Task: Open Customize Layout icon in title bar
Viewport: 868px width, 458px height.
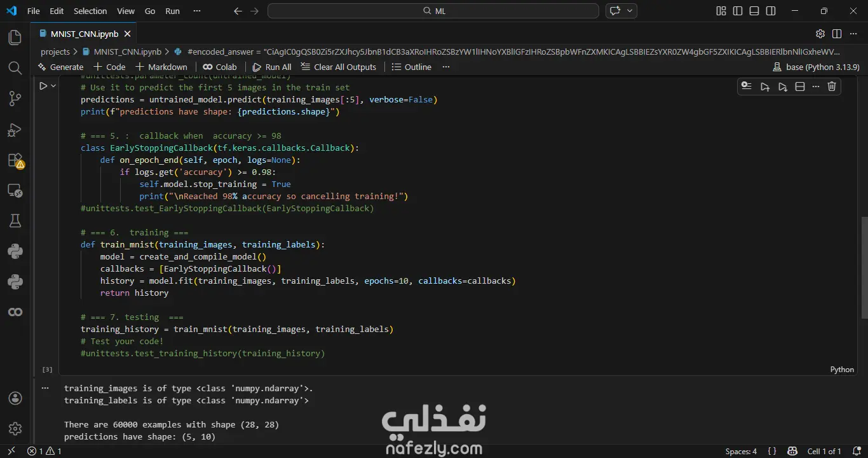Action: point(721,11)
